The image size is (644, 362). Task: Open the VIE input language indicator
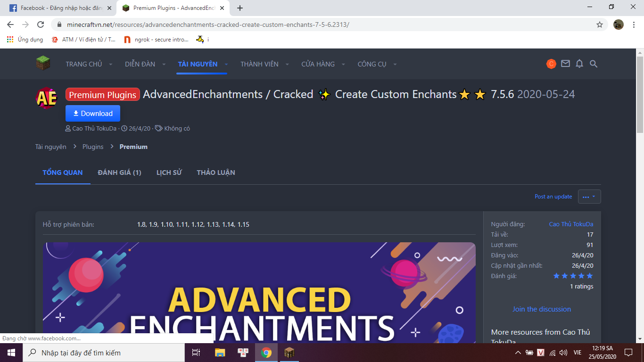click(x=577, y=353)
